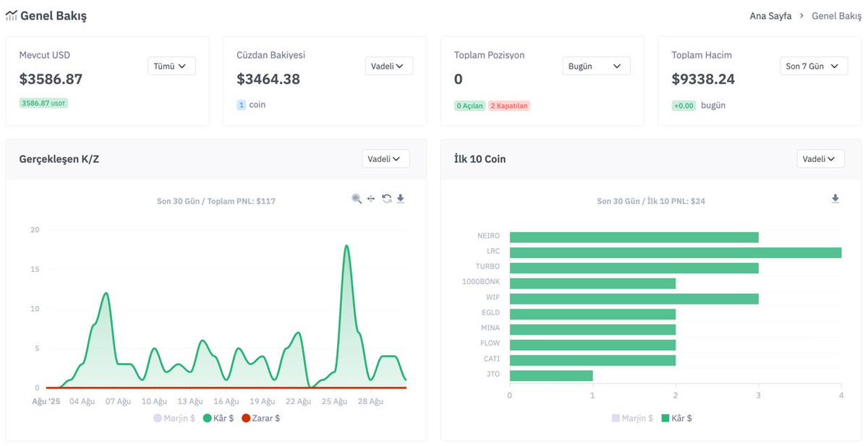
Task: Click the Son 30 Gün / Toplam PNL: $117 caption
Action: 216,201
